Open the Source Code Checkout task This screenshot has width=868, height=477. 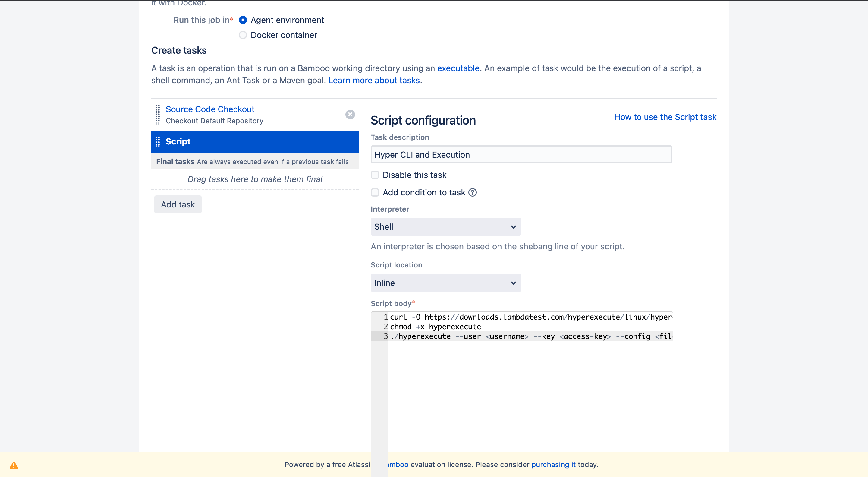coord(209,109)
